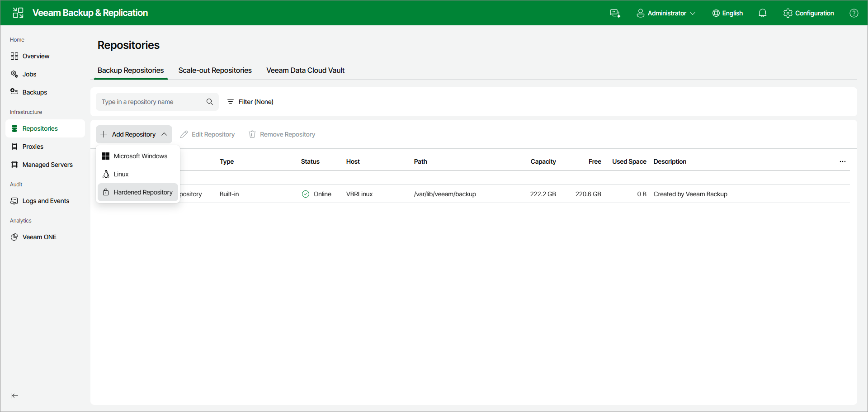The height and width of the screenshot is (412, 868).
Task: Click the Proxies icon in sidebar
Action: 14,147
